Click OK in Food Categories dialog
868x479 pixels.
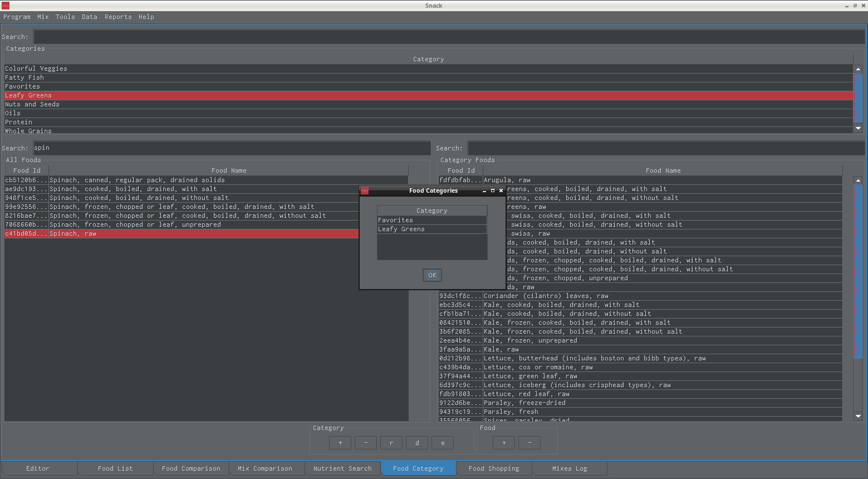(432, 275)
